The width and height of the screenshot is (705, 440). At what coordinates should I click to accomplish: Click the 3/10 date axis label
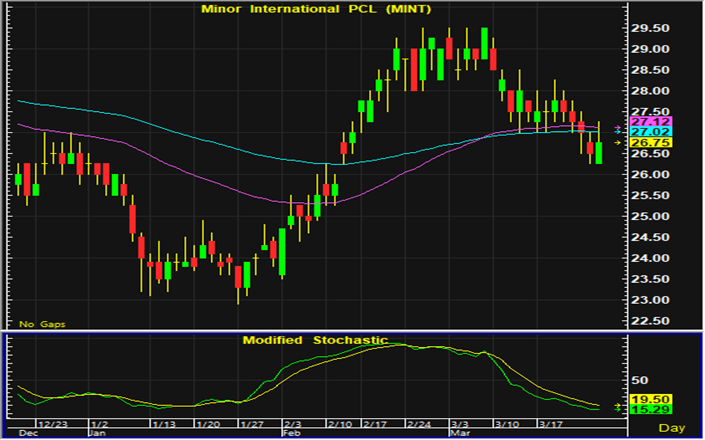tap(507, 424)
